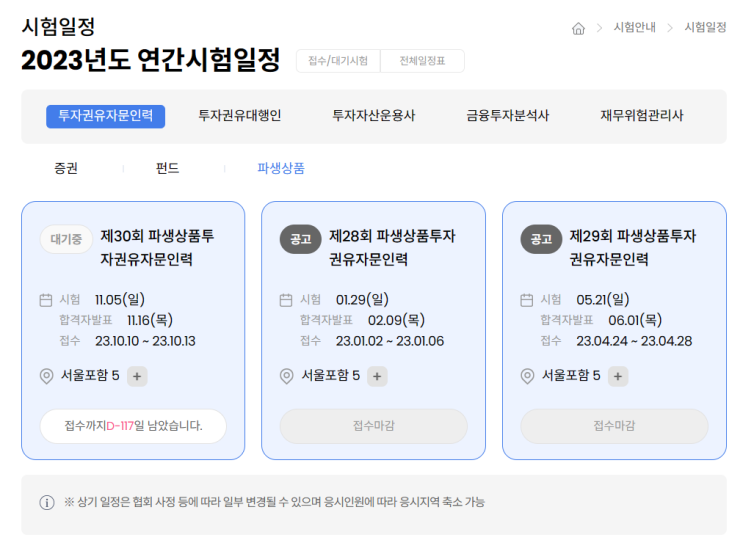Viewport: 743px width, 543px height.
Task: Click the 상기 일정은 notice text
Action: click(x=274, y=502)
